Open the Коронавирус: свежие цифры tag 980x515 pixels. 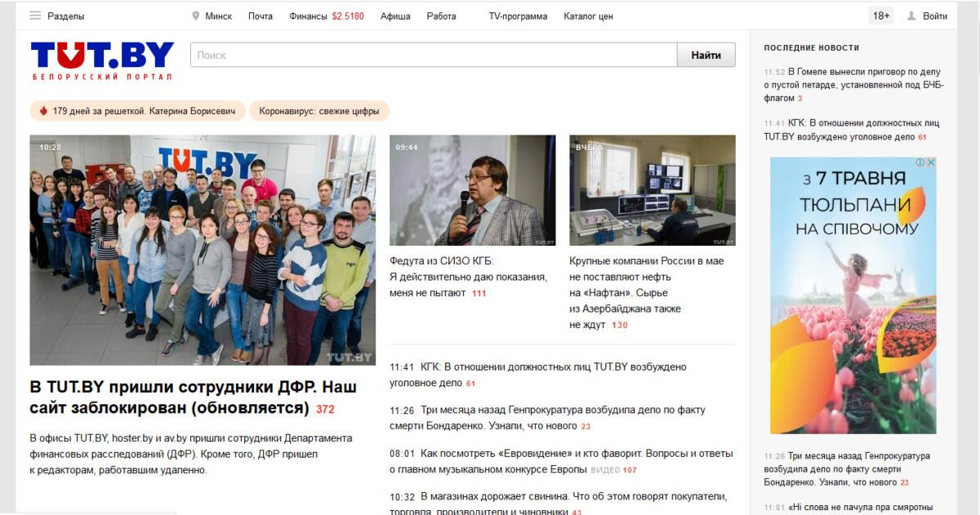click(x=319, y=111)
